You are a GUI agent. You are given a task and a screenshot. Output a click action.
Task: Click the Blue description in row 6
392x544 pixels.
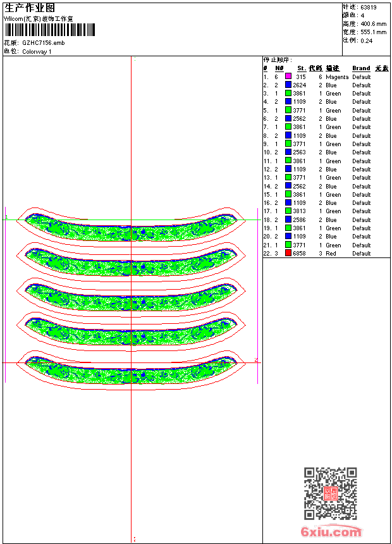coord(331,119)
